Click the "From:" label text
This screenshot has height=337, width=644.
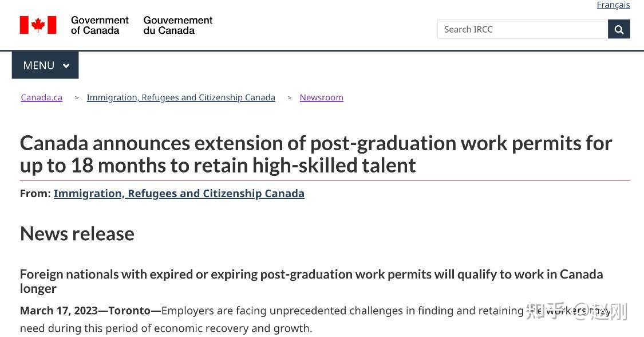[35, 194]
